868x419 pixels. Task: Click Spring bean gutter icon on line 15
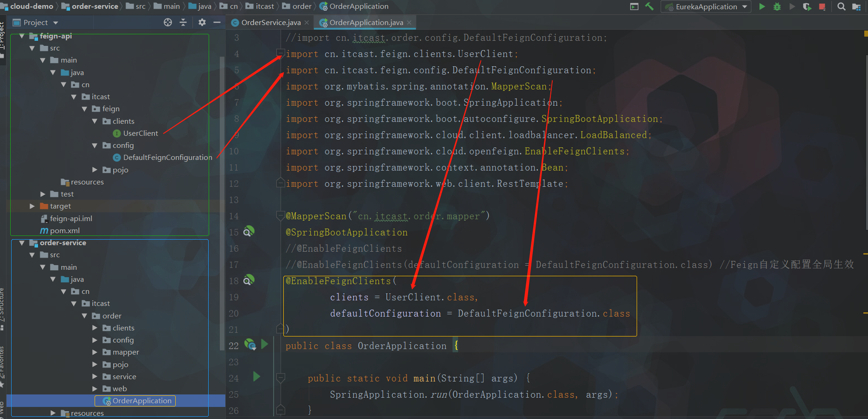[x=249, y=231]
